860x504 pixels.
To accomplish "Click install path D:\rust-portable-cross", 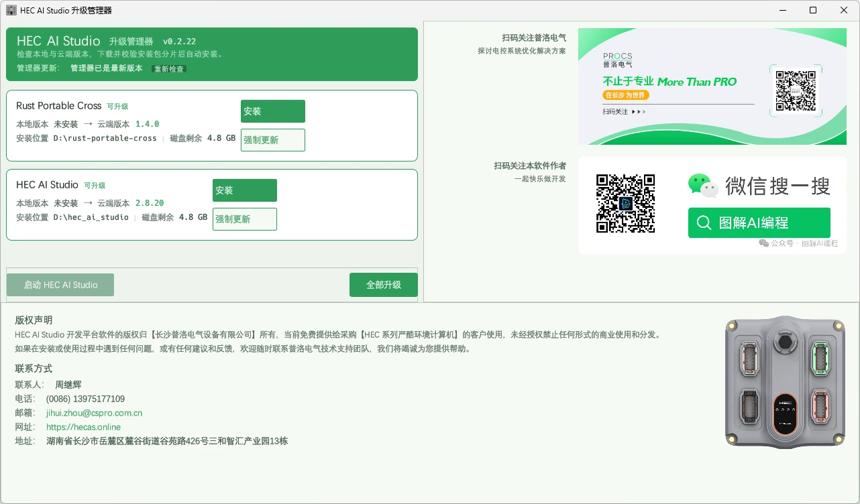I will tap(105, 138).
